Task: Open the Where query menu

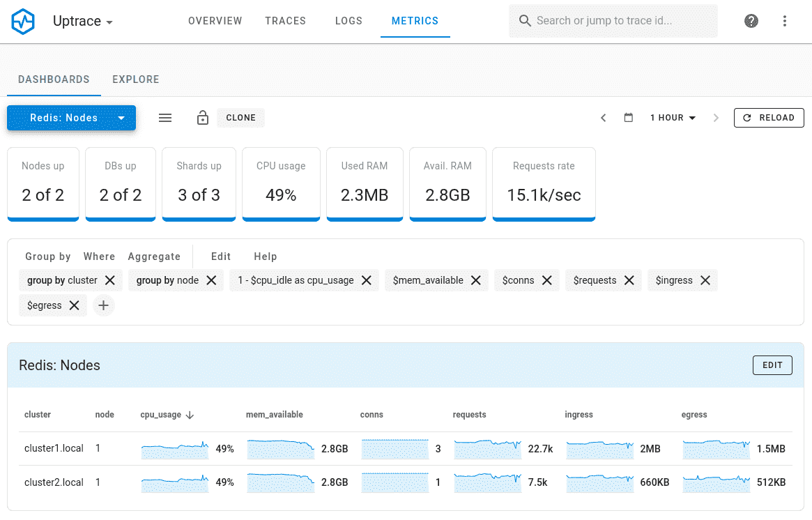Action: point(99,256)
